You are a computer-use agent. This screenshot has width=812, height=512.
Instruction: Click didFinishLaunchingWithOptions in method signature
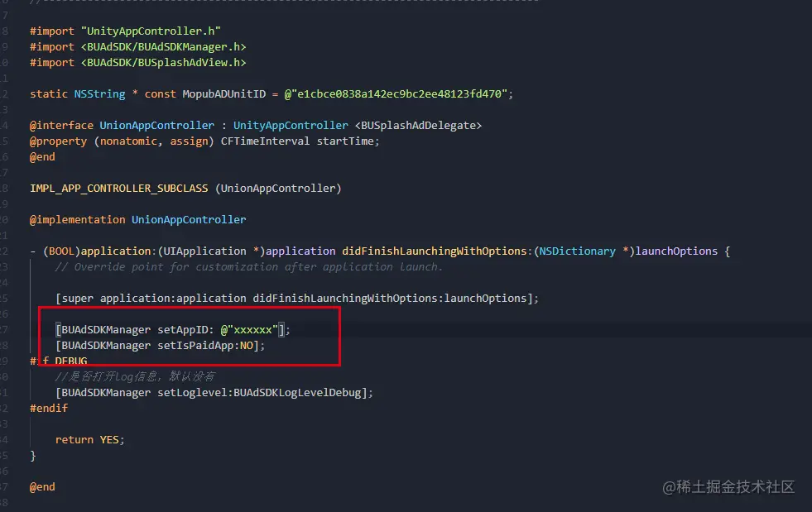coord(434,251)
